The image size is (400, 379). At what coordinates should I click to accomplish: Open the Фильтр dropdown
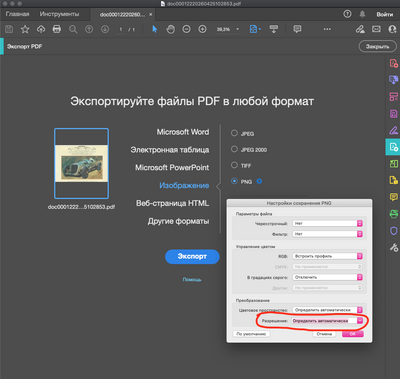click(x=327, y=234)
